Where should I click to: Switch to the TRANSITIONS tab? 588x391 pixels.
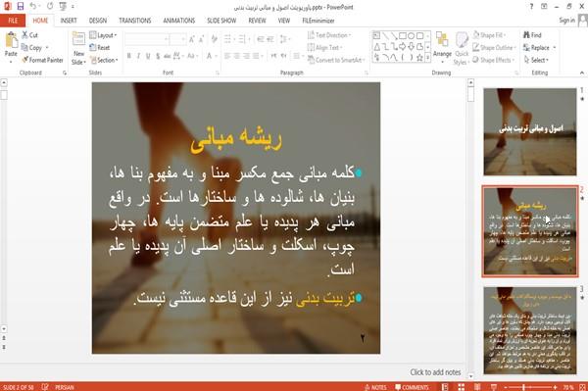click(135, 21)
